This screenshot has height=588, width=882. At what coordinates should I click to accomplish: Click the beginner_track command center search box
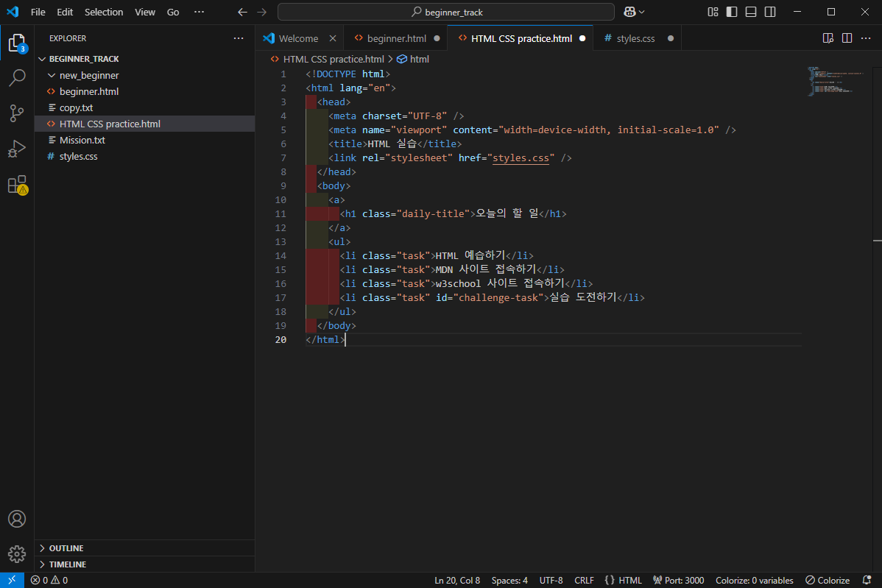(445, 12)
